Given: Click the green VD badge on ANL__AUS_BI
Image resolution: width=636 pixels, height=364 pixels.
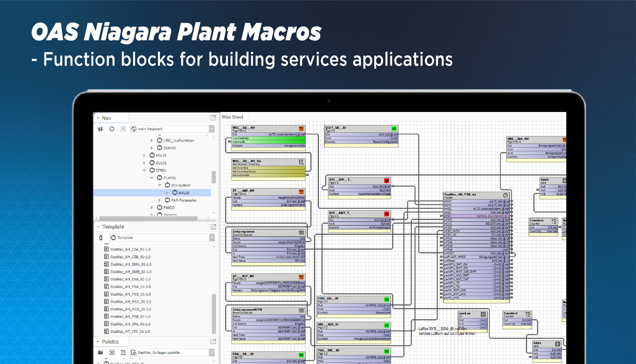Looking at the screenshot, I should [387, 325].
